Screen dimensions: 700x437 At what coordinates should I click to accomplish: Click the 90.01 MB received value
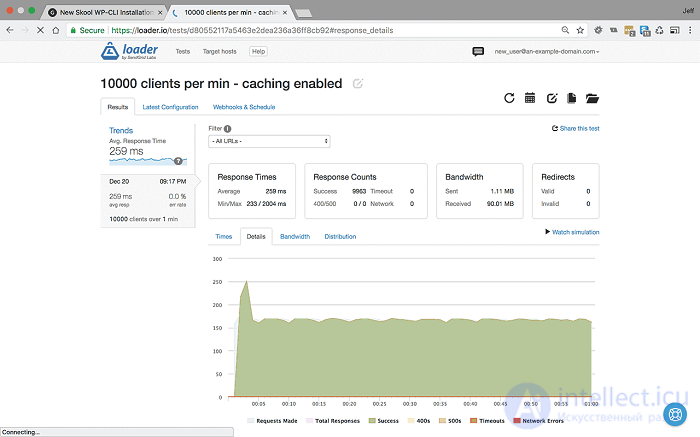coord(500,204)
